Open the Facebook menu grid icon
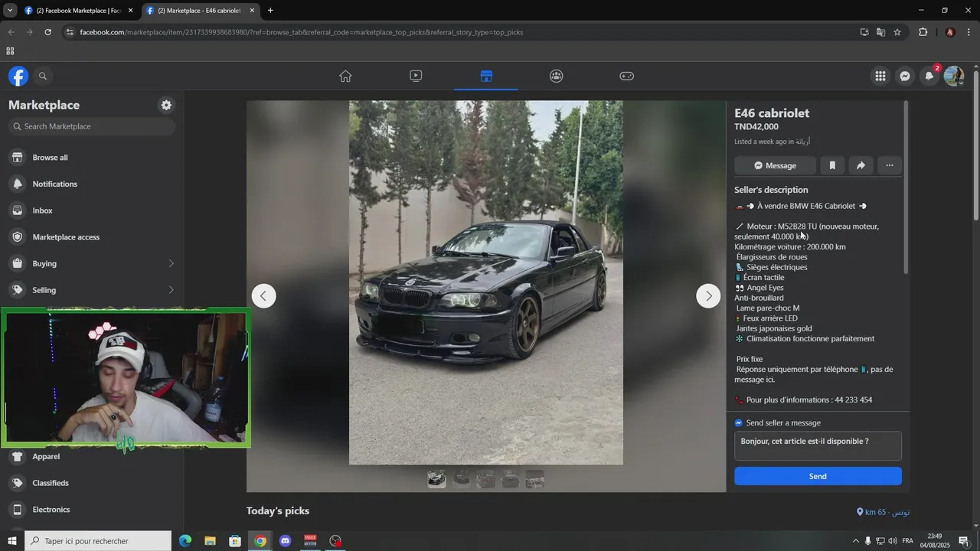 [880, 76]
